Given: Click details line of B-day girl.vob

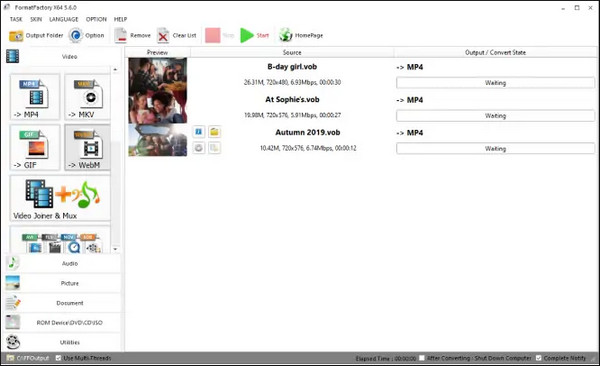Looking at the screenshot, I should [x=292, y=82].
